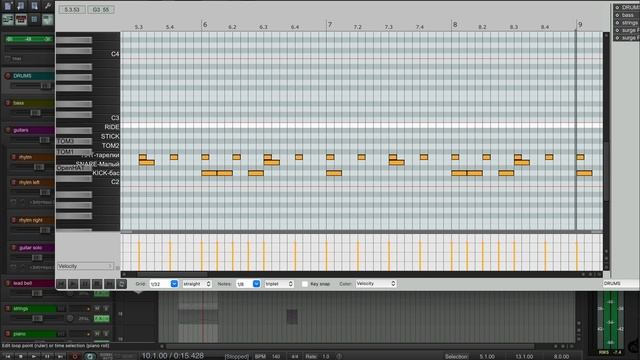Image resolution: width=640 pixels, height=360 pixels.
Task: Click the selection length 8.0.00 field
Action: click(x=561, y=356)
